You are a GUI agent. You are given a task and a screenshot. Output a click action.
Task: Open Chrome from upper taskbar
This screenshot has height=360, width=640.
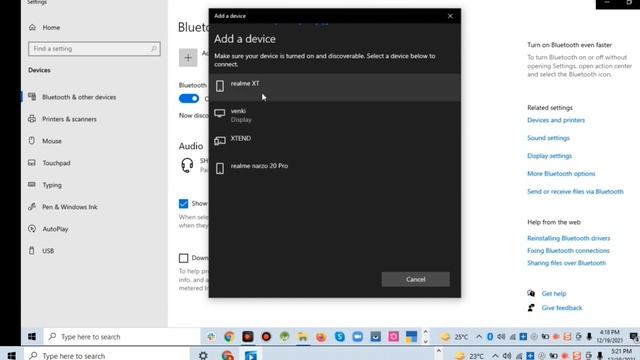pyautogui.click(x=229, y=337)
